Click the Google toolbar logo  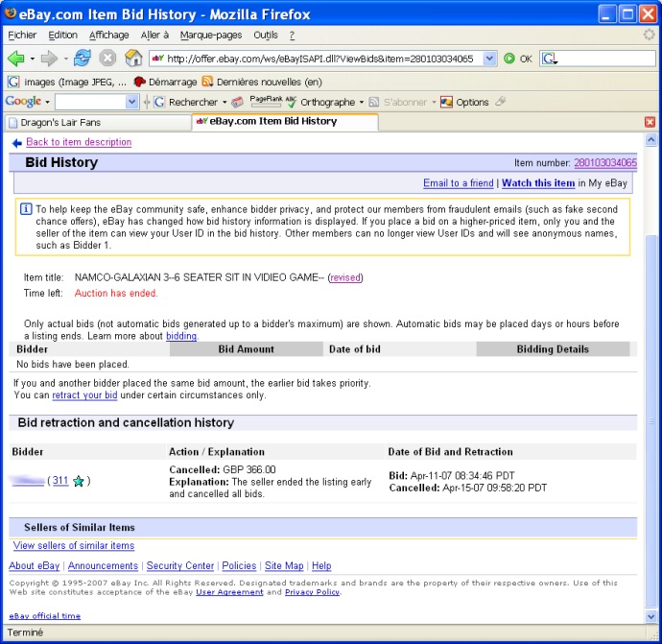point(23,102)
